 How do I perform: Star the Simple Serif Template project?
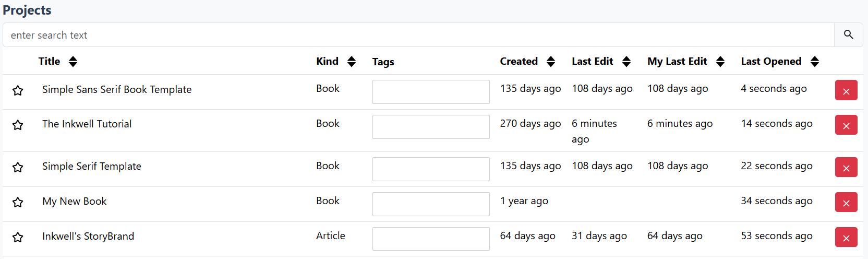click(x=18, y=167)
